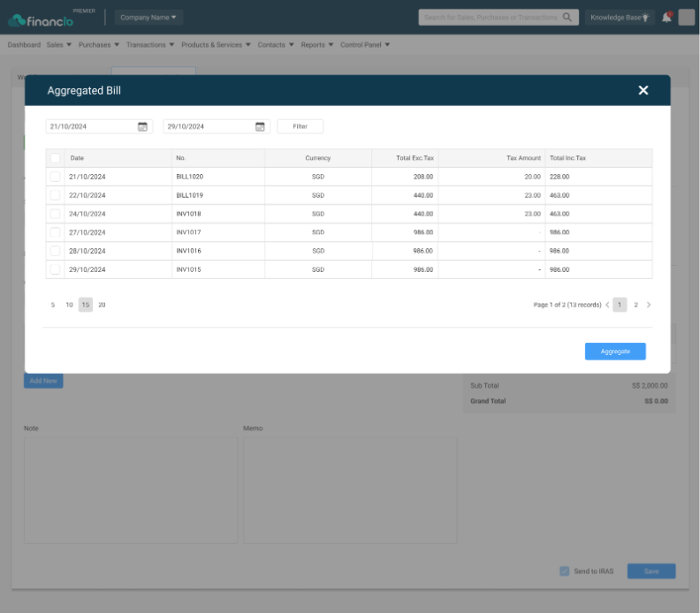700x613 pixels.
Task: Click the Filter button
Action: [300, 126]
